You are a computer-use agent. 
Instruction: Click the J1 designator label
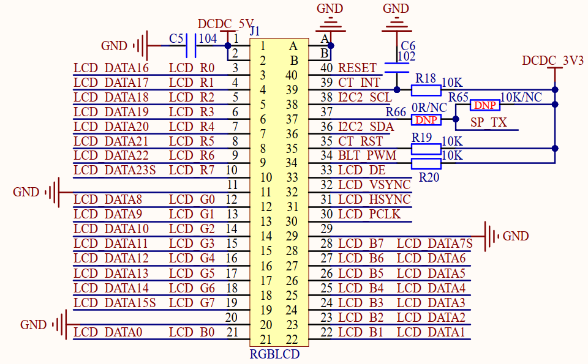[255, 31]
